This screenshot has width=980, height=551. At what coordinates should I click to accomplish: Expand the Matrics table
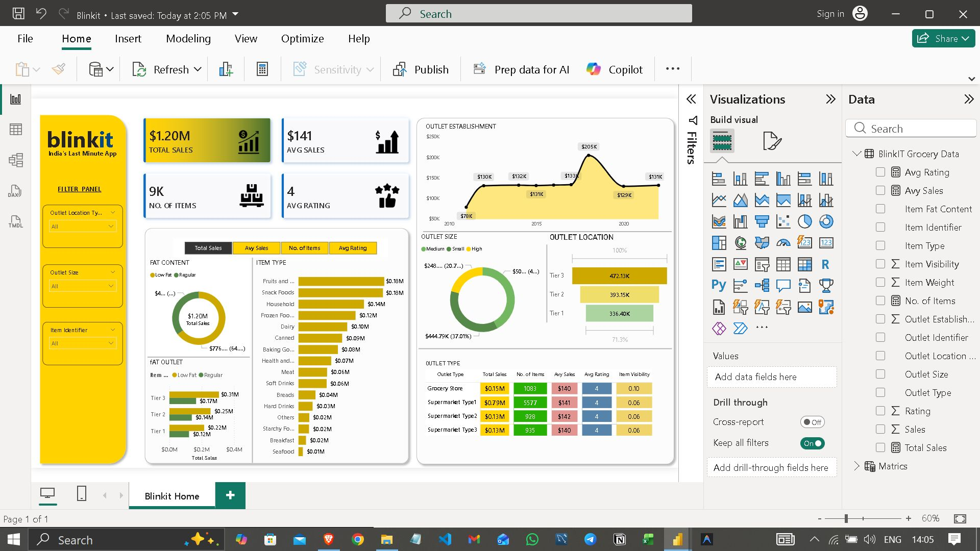pyautogui.click(x=856, y=466)
